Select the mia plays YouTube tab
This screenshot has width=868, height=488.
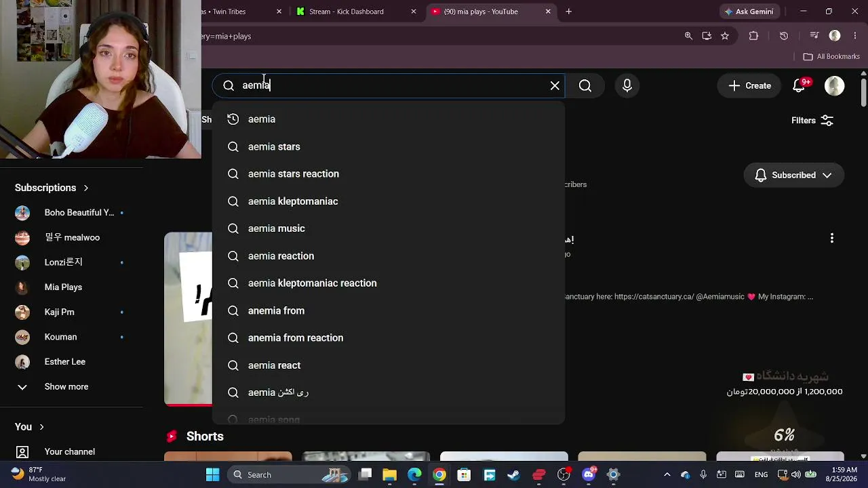(492, 12)
